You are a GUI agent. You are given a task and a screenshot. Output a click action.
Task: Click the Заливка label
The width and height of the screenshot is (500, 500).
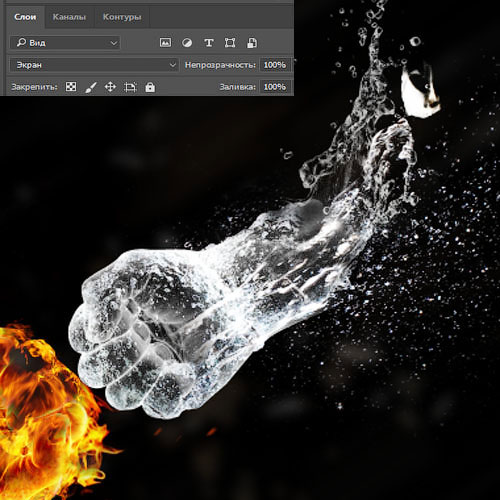[237, 87]
